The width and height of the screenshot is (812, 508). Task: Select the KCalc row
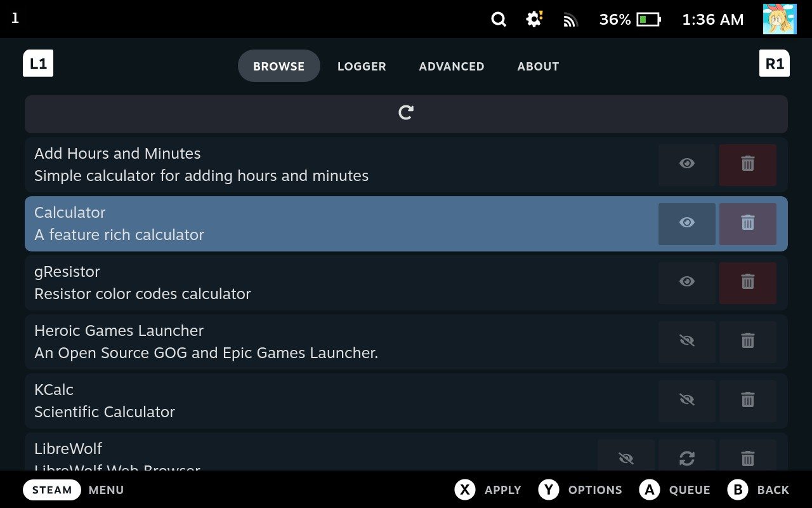406,401
